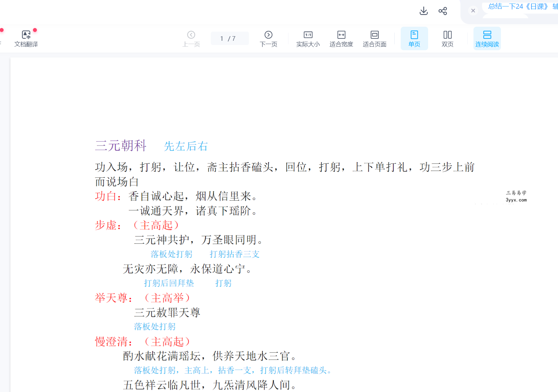Select 适合页面 fit page view
This screenshot has height=392, width=558.
click(375, 38)
